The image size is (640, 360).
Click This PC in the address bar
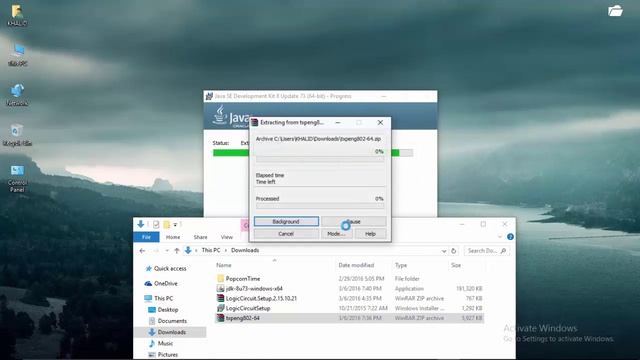pyautogui.click(x=211, y=250)
